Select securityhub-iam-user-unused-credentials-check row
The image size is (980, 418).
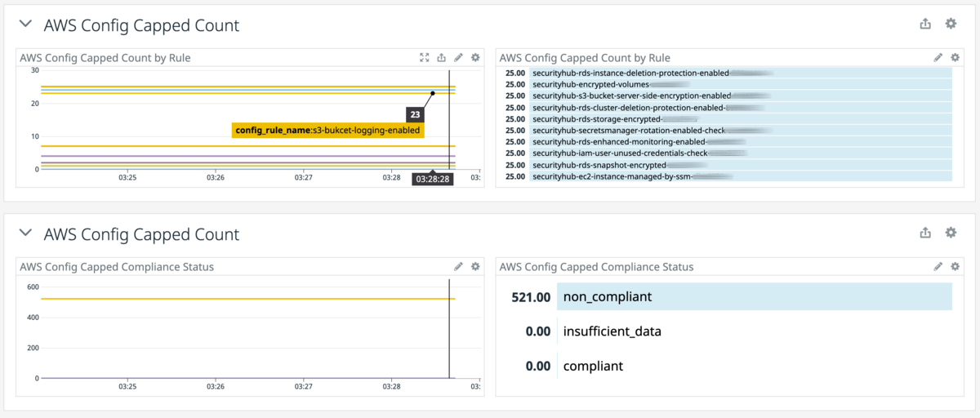pos(727,153)
